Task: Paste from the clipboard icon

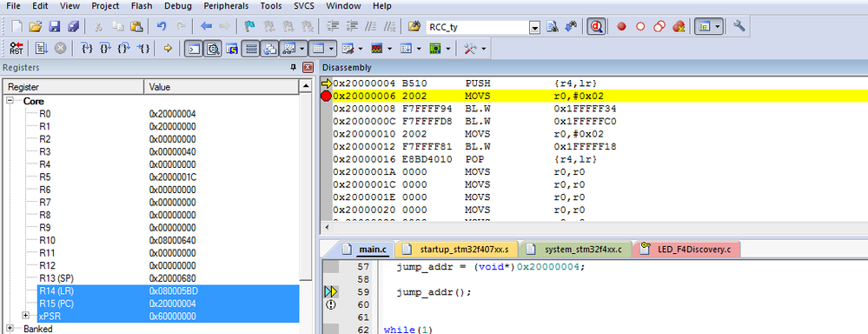Action: coord(136,27)
